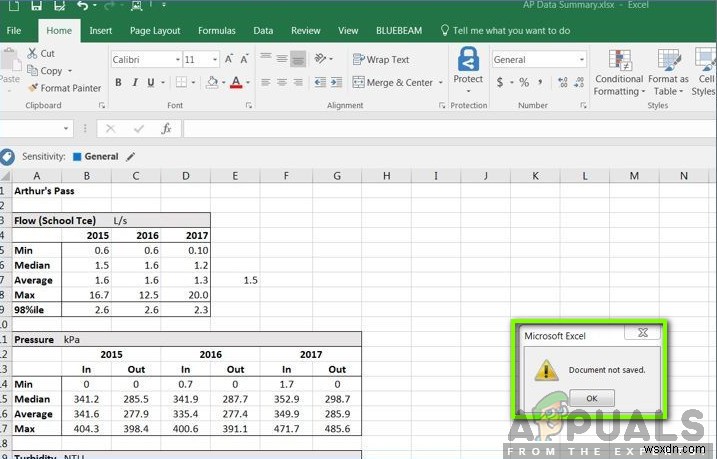Click the Fill Color paint bucket
This screenshot has width=717, height=459.
[212, 82]
